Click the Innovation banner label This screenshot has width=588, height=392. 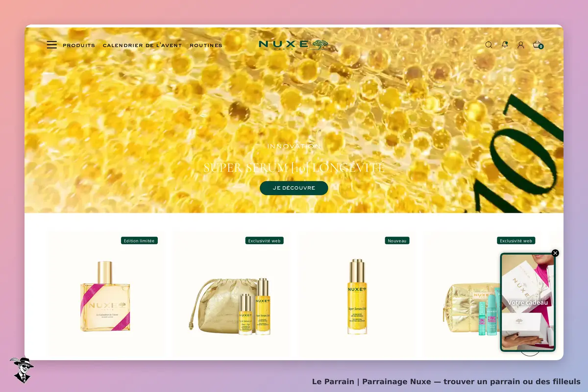click(x=294, y=146)
